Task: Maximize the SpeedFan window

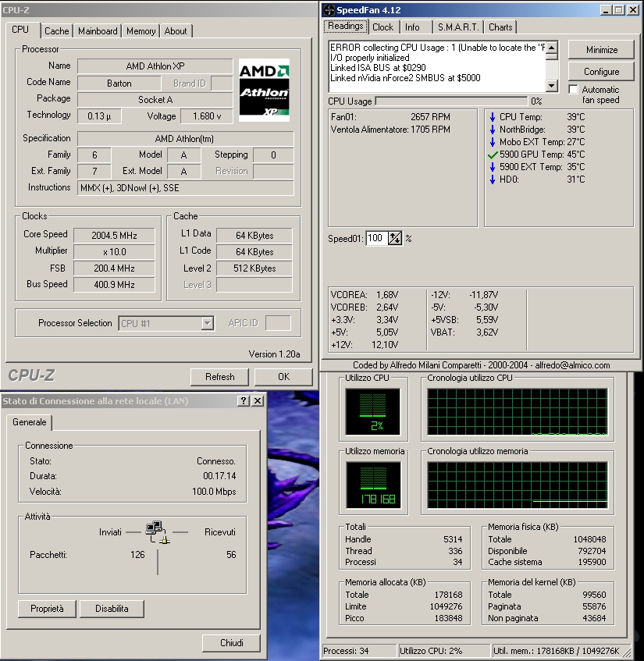Action: pyautogui.click(x=619, y=10)
